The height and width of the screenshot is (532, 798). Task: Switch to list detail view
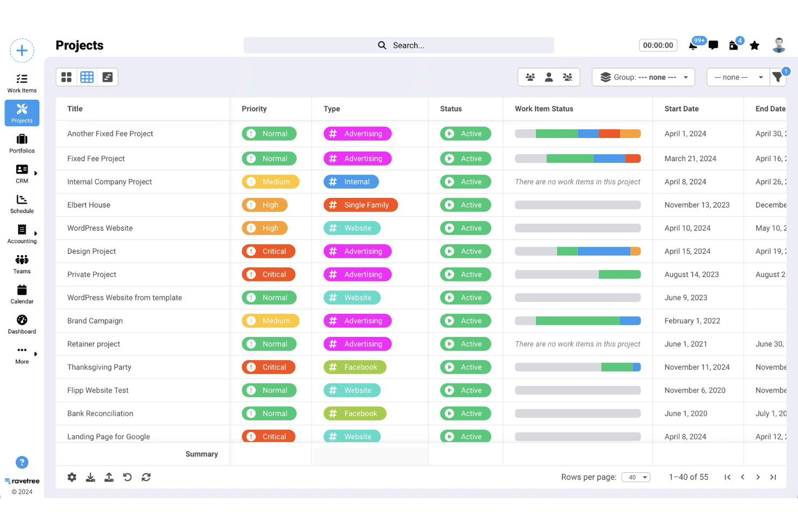coord(107,77)
